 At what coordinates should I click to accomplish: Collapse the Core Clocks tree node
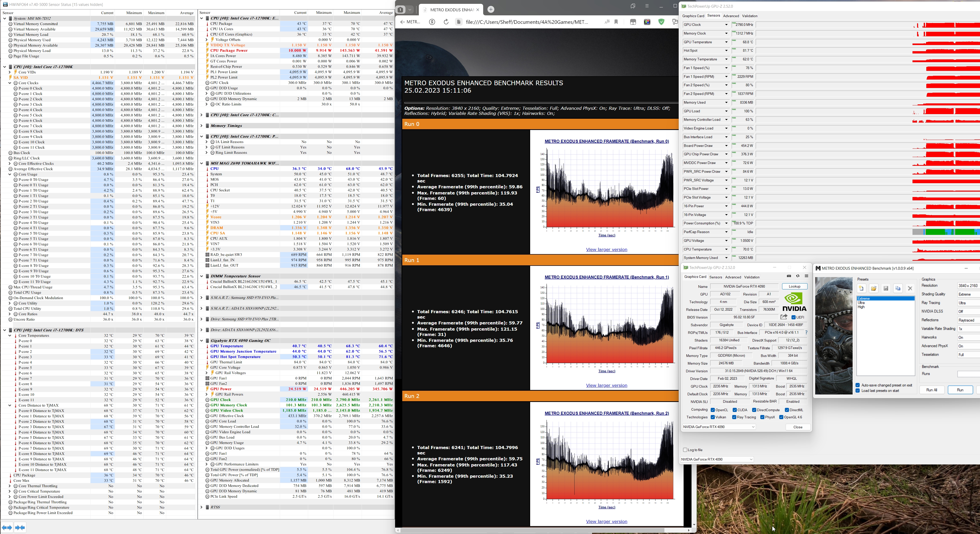tap(10, 83)
